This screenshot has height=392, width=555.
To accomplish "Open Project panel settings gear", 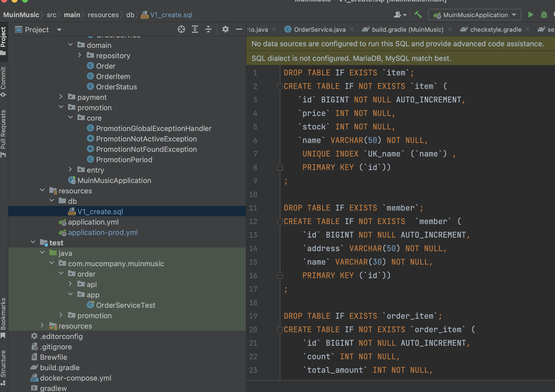I will 225,29.
